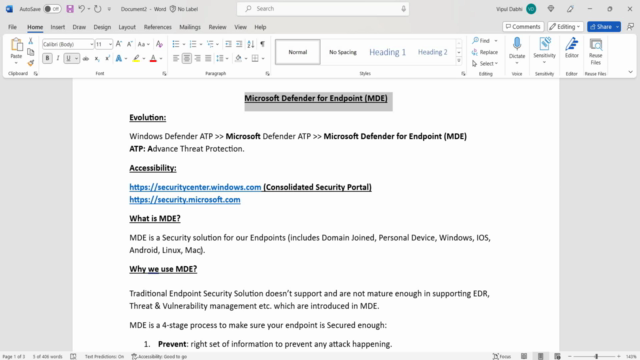Image resolution: width=640 pixels, height=360 pixels.
Task: Click the Redo icon
Action: (98, 9)
